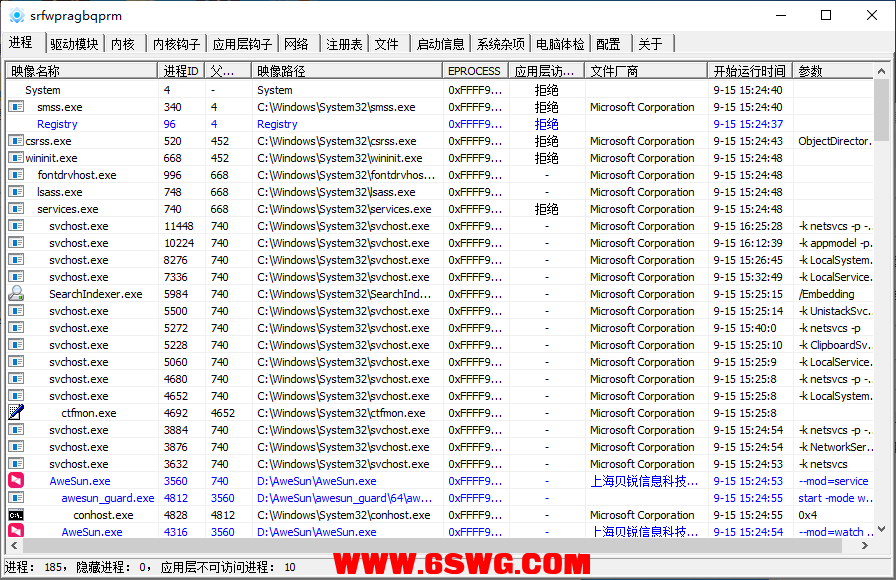Image resolution: width=896 pixels, height=580 pixels.
Task: Switch to the 系统杂项 tab
Action: [501, 44]
